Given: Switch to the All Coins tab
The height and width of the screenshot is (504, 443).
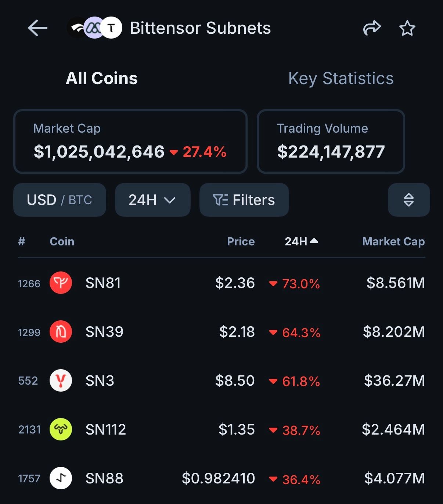Looking at the screenshot, I should pyautogui.click(x=102, y=78).
